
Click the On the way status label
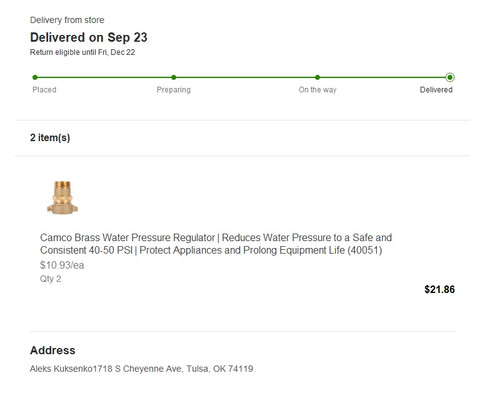coord(317,90)
